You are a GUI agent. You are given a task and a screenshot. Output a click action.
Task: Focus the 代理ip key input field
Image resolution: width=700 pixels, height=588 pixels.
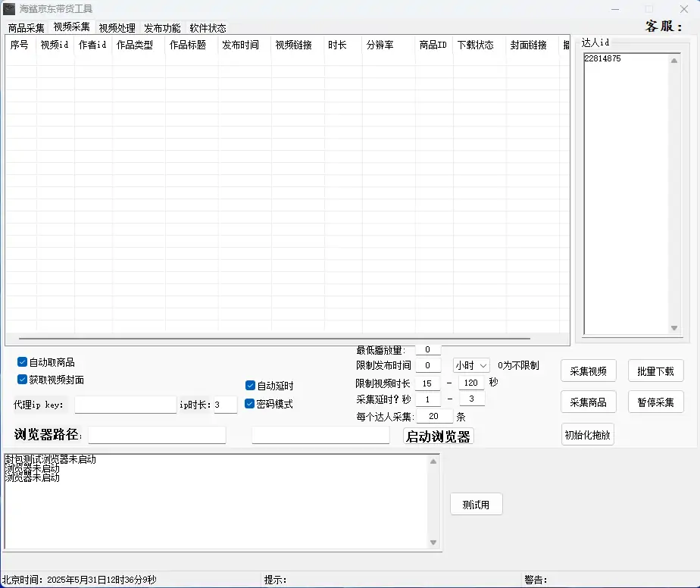pos(126,405)
